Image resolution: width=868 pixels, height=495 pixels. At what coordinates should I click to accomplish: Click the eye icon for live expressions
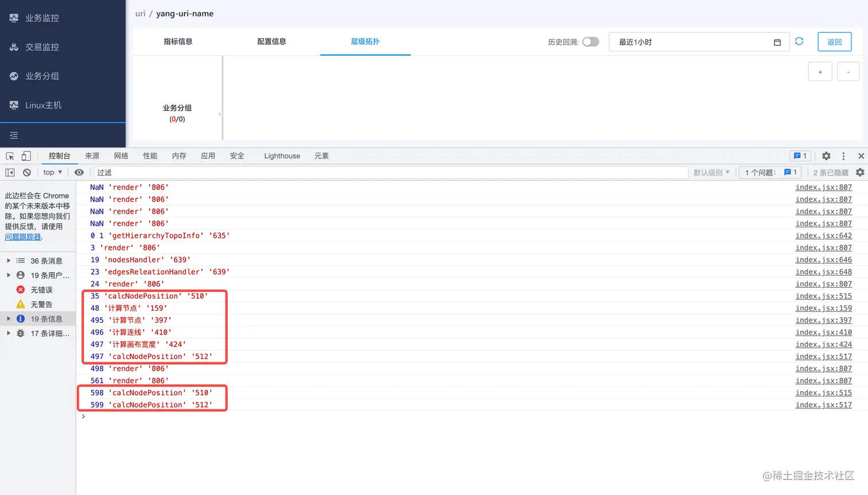79,172
